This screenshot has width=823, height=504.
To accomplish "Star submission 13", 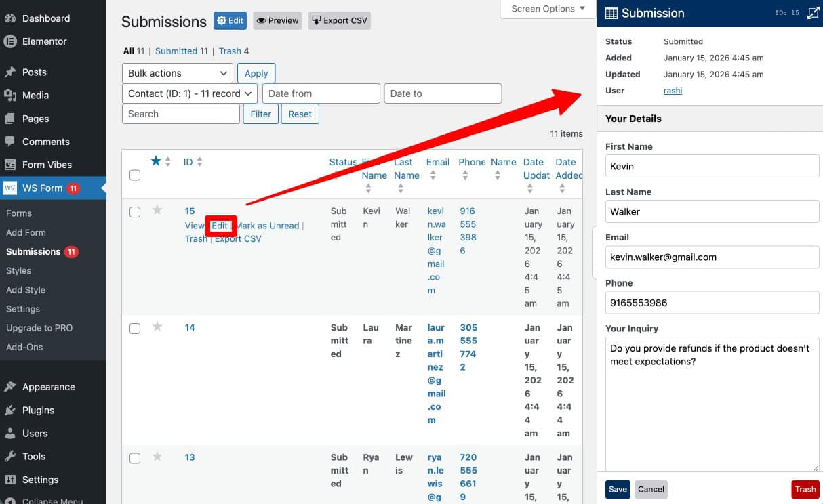I will click(x=157, y=457).
